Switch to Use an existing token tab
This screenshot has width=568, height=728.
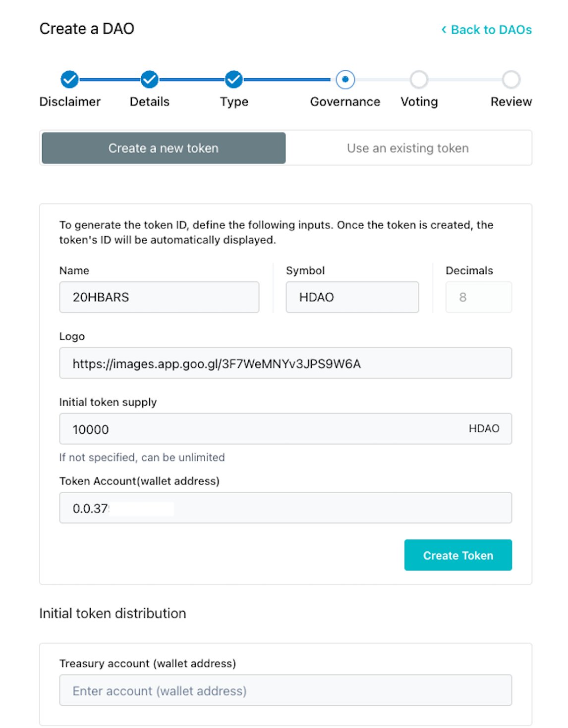point(408,148)
